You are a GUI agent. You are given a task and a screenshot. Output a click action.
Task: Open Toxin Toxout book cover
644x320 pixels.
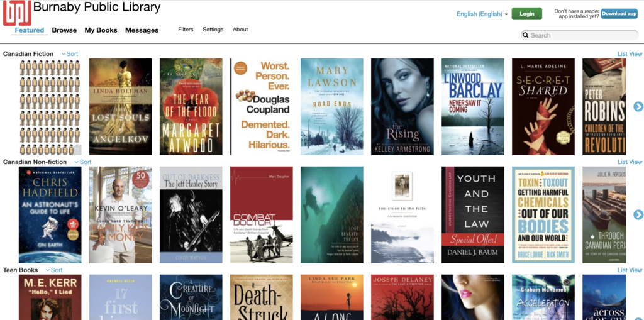pyautogui.click(x=543, y=215)
